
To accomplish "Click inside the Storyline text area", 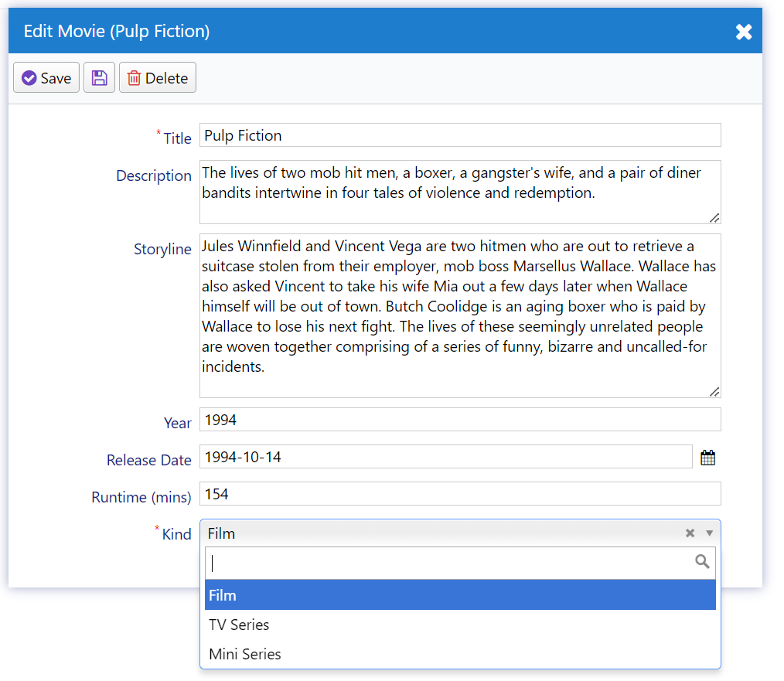I will click(460, 315).
